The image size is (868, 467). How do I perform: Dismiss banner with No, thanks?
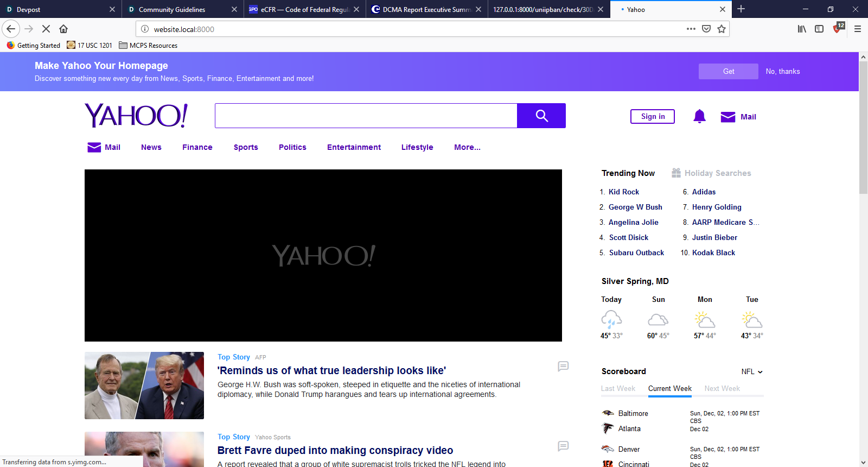pos(783,71)
